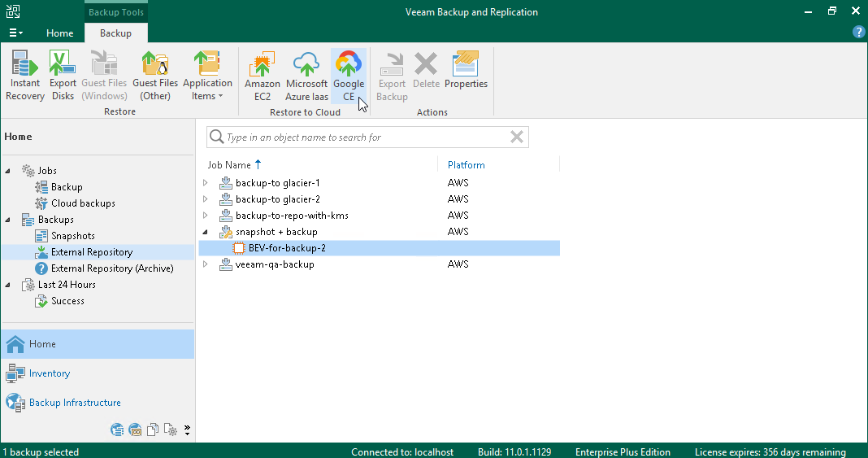Select Guest Files (Windows) restore
Viewport: 868px width, 458px height.
click(104, 76)
